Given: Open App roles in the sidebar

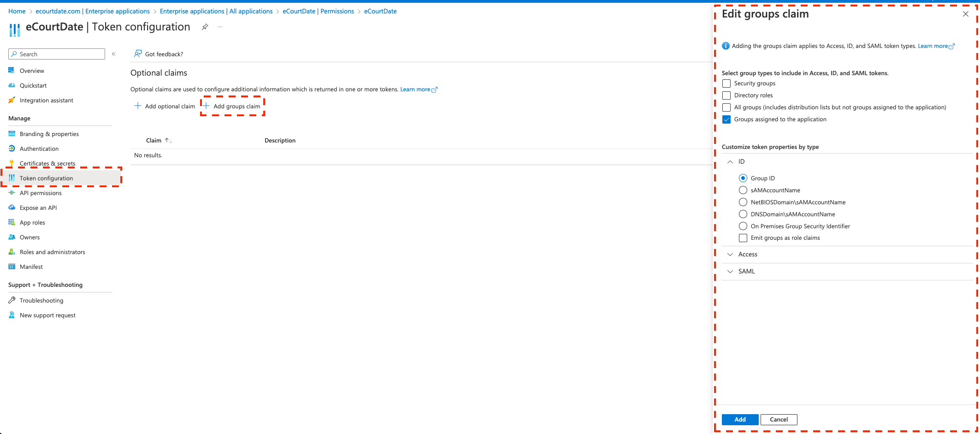Looking at the screenshot, I should click(32, 222).
